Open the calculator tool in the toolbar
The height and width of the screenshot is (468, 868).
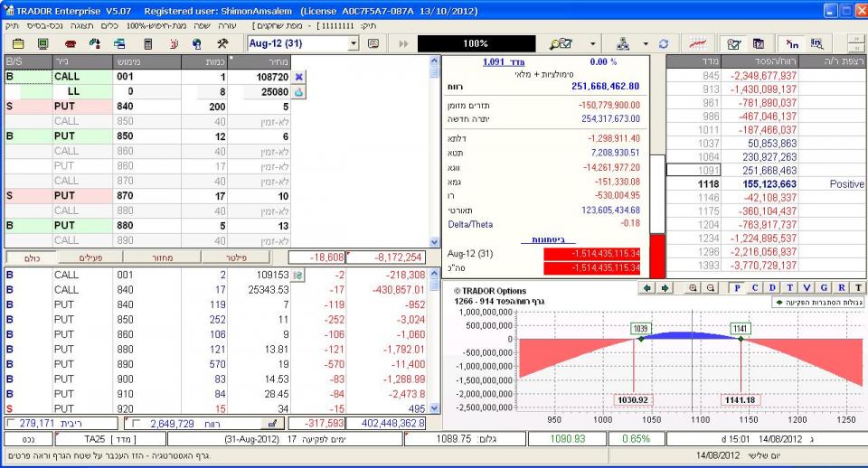click(x=147, y=43)
